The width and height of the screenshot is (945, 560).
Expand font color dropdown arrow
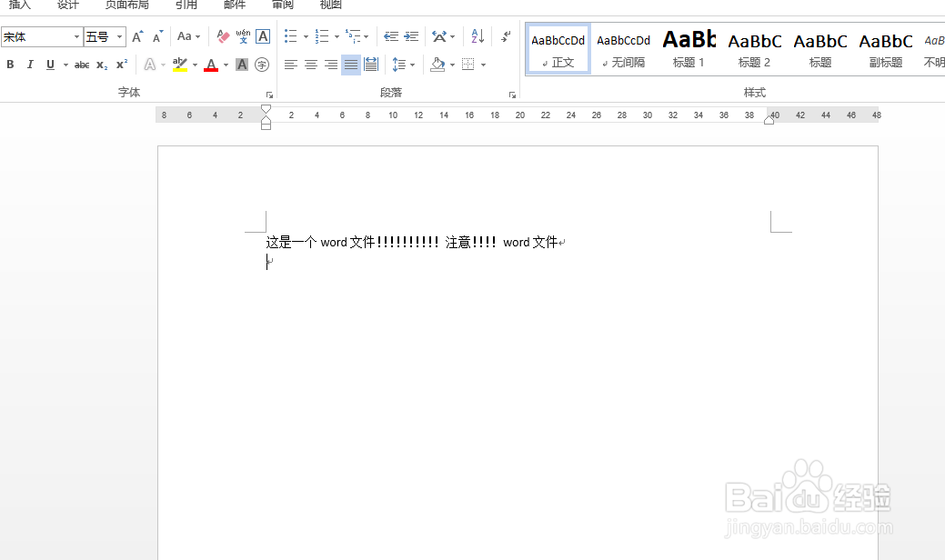(x=226, y=65)
